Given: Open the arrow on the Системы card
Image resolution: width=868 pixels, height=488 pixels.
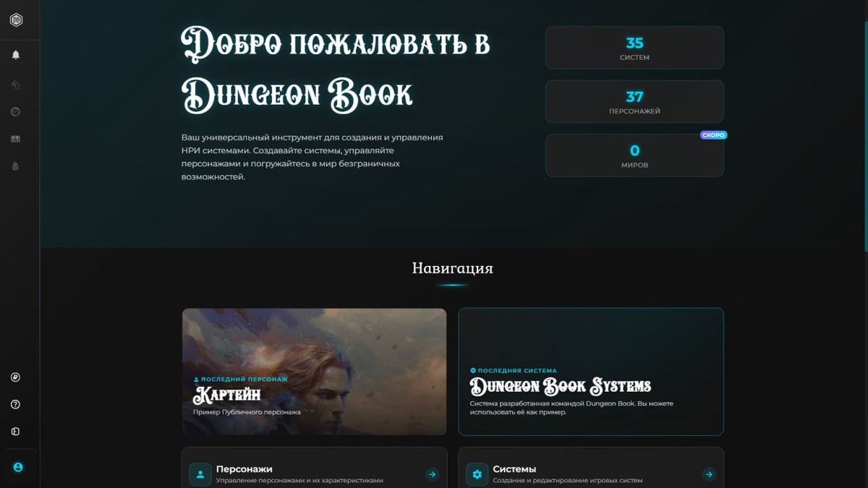Looking at the screenshot, I should click(x=708, y=474).
